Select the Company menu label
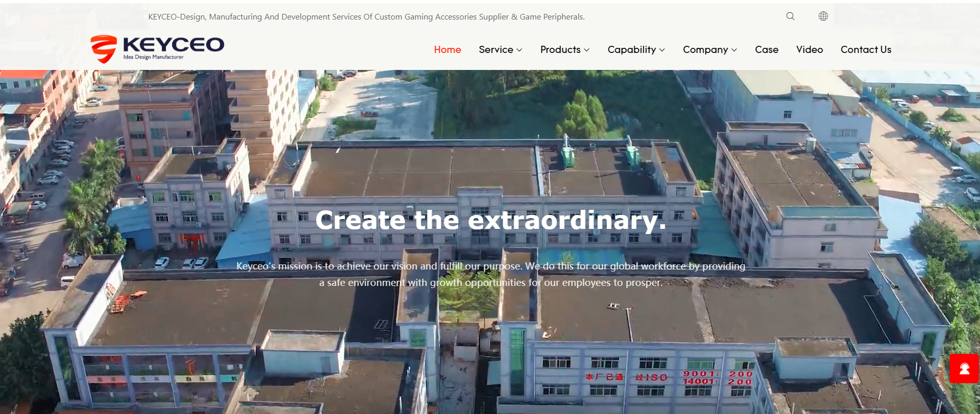Screen dimensions: 980x414 click(x=705, y=50)
